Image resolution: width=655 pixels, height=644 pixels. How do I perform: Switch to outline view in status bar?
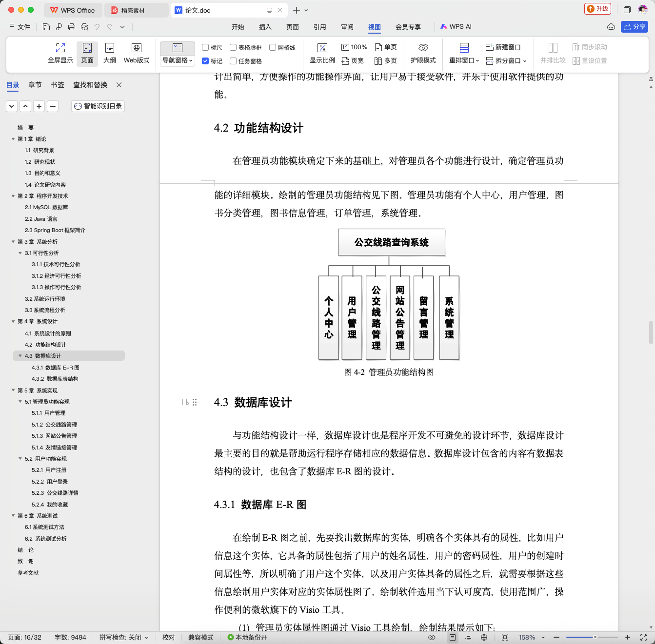pyautogui.click(x=468, y=637)
